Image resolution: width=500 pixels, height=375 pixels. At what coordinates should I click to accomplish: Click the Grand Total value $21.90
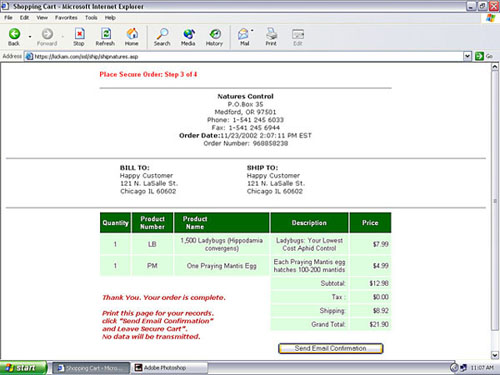pos(379,324)
